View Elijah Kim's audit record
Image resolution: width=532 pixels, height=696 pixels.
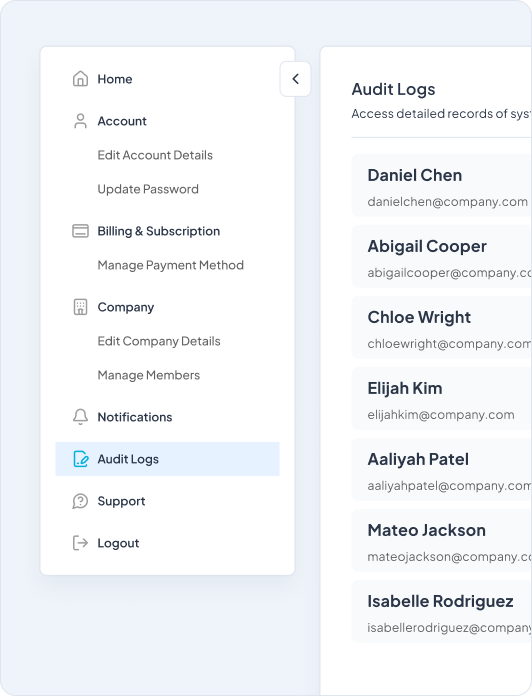click(x=442, y=399)
